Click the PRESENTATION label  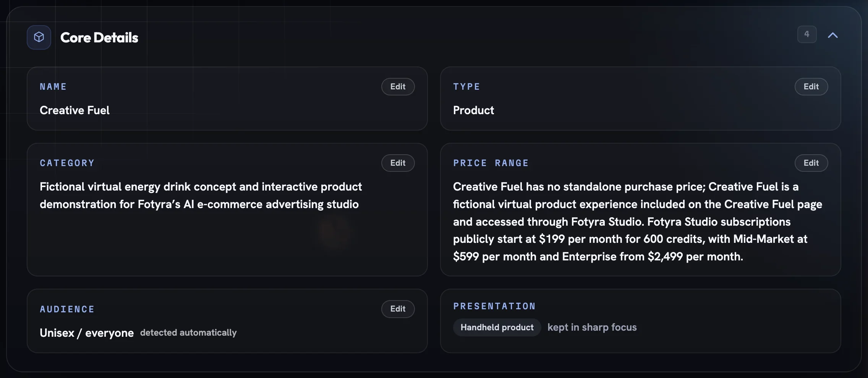click(x=494, y=306)
